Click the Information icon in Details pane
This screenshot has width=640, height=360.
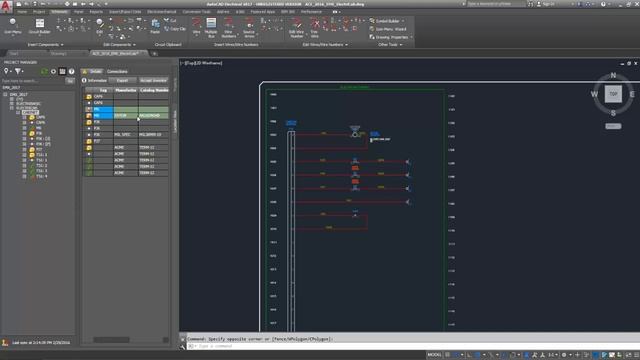point(84,80)
